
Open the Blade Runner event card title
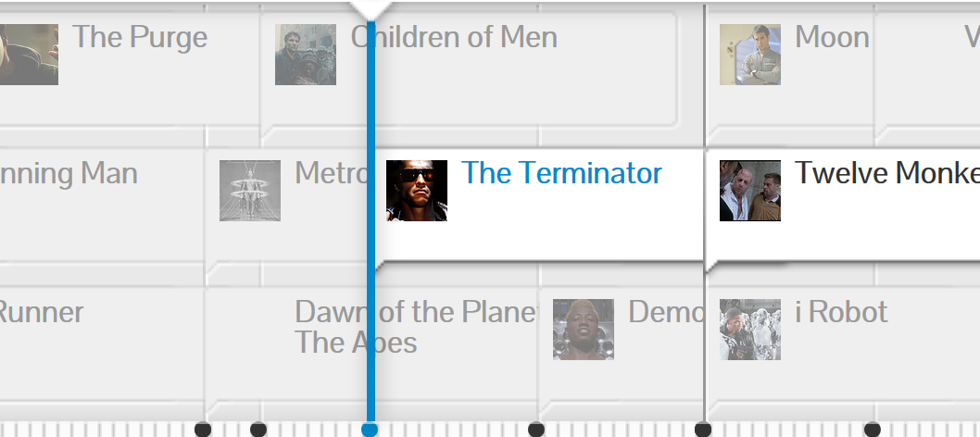(41, 312)
